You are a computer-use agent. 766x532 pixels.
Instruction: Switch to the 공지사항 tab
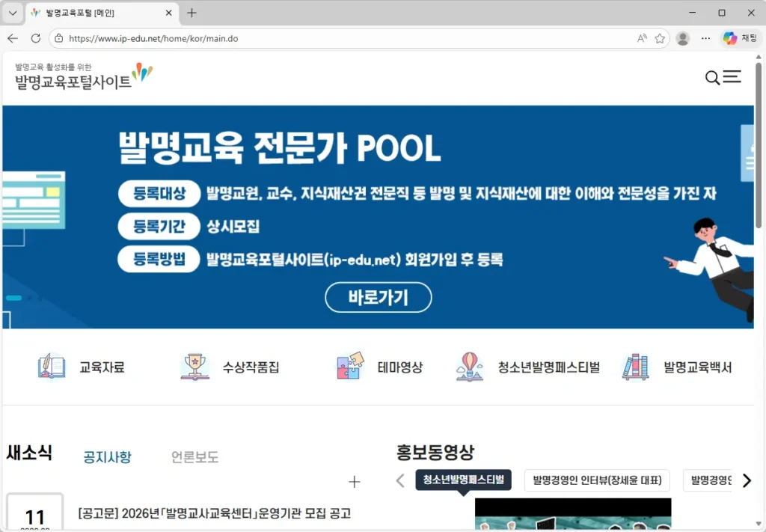coord(107,456)
